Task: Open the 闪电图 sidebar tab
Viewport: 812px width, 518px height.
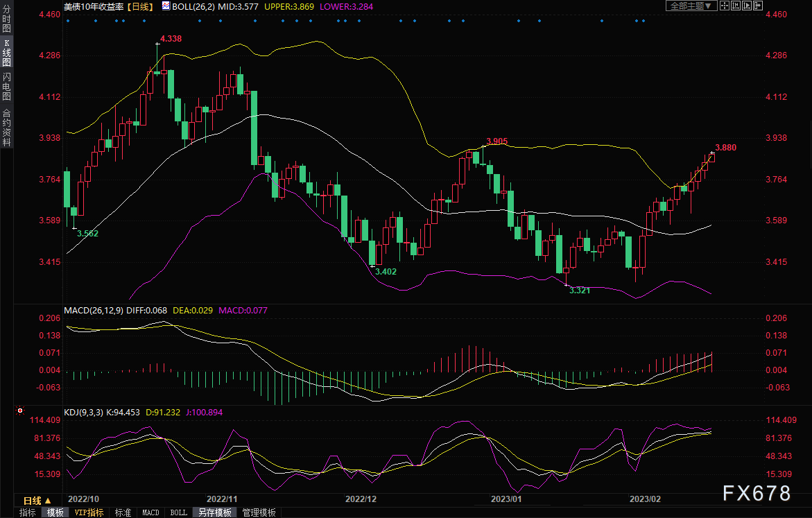Action: point(6,87)
